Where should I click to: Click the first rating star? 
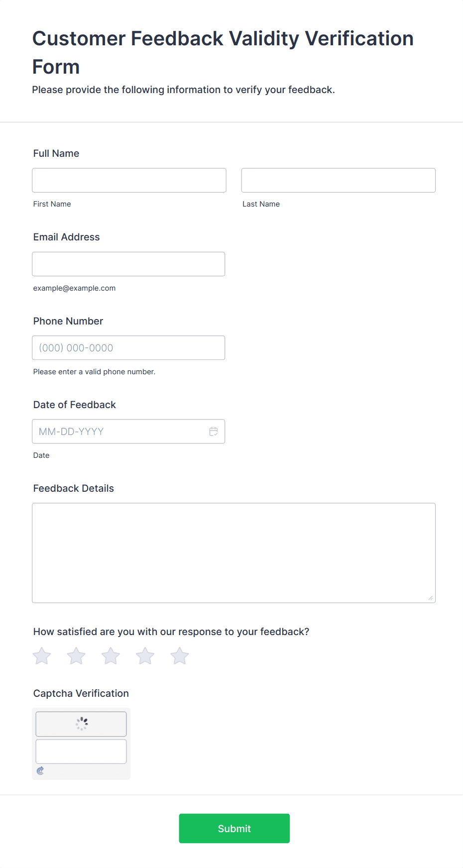coord(42,656)
